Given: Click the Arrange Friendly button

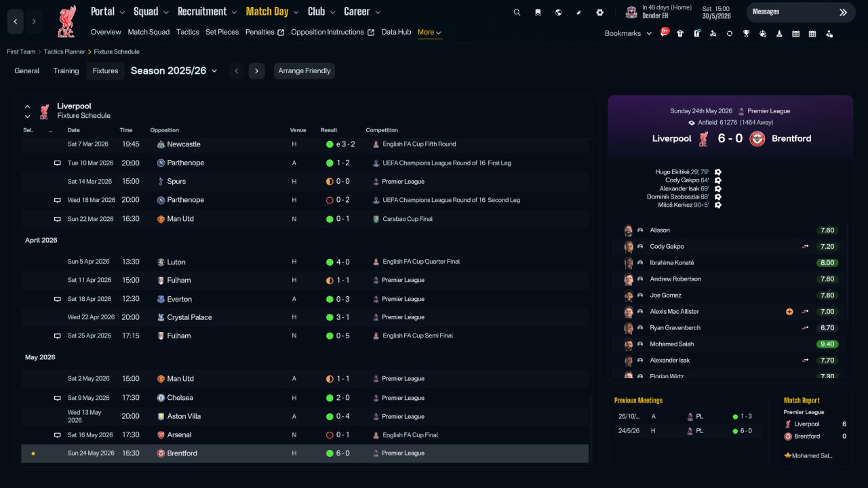Looking at the screenshot, I should (304, 70).
